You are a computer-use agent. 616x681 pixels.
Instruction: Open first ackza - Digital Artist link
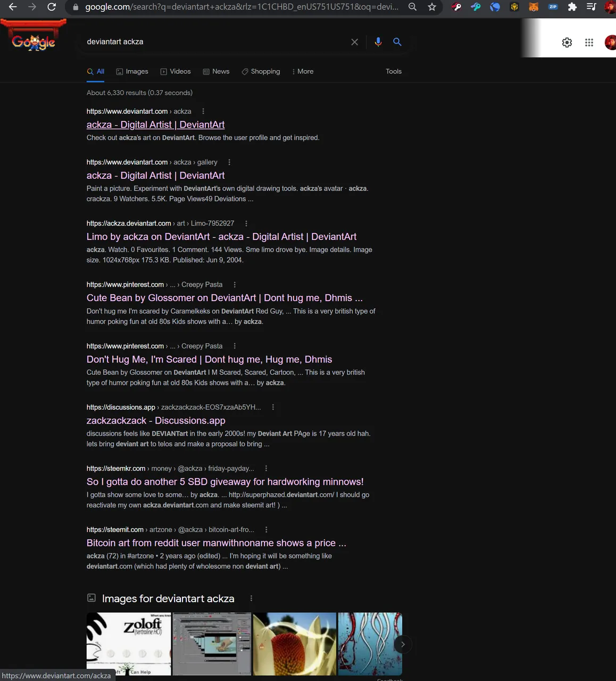tap(155, 124)
